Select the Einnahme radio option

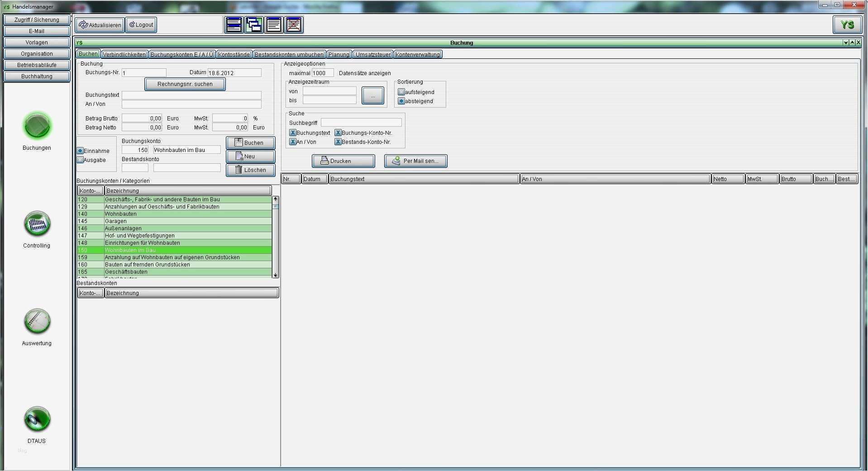[x=80, y=151]
